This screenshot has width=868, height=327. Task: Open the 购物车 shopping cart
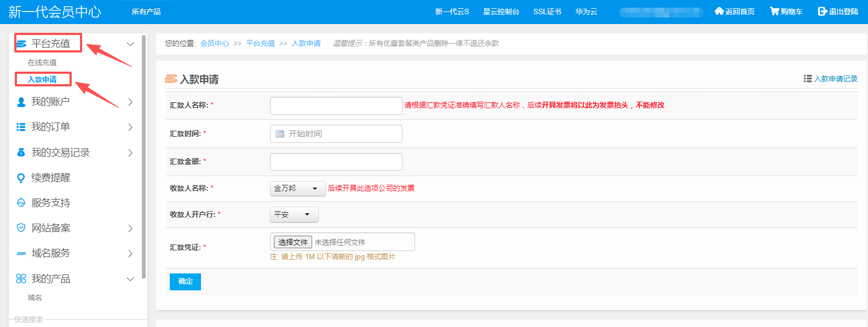coord(786,11)
